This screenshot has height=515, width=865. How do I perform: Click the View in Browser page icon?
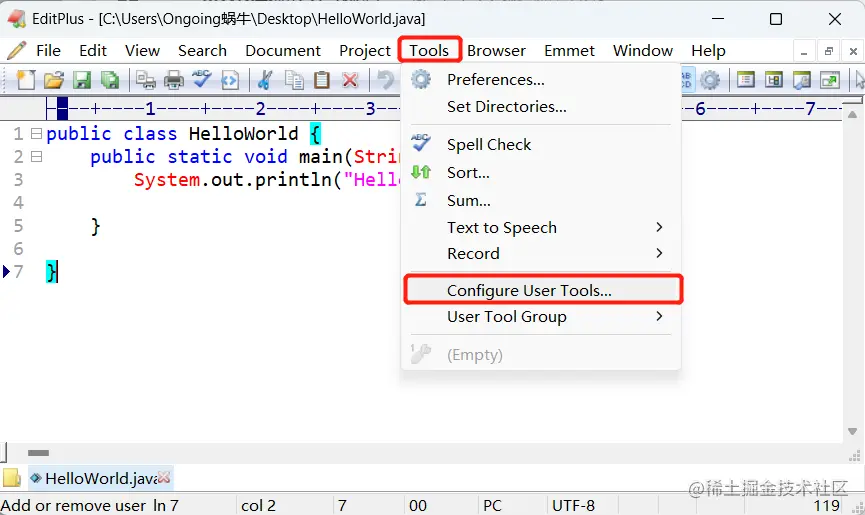click(230, 80)
